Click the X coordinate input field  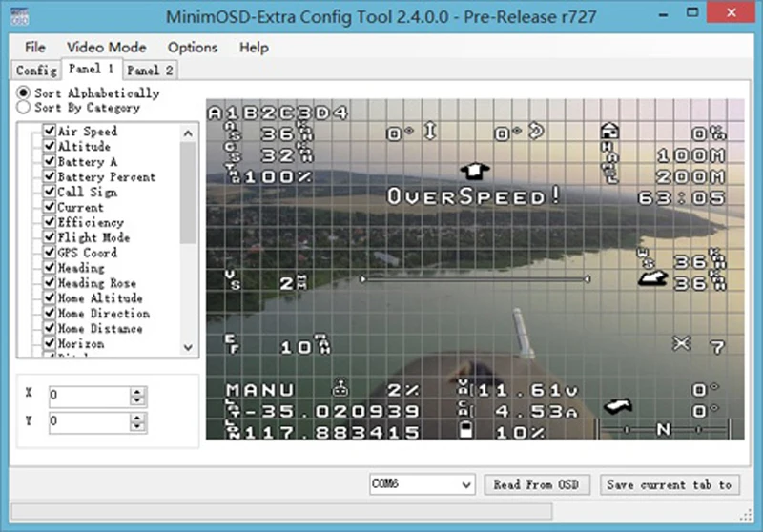89,397
